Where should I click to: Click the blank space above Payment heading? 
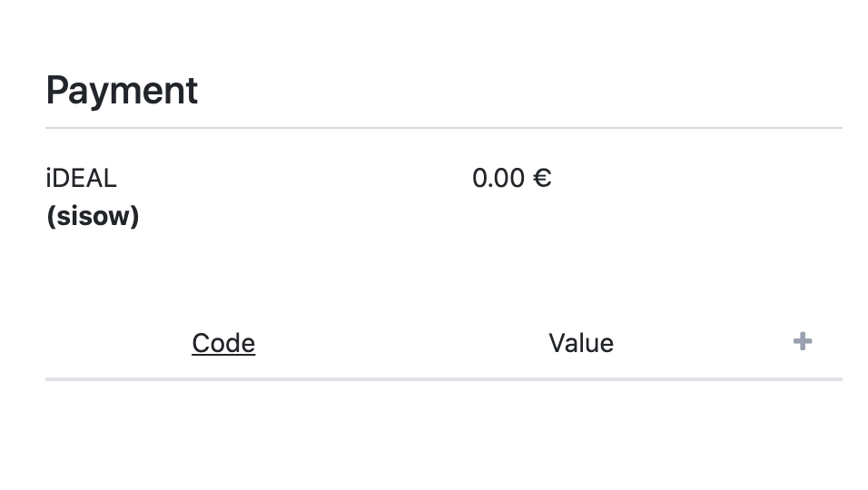tap(434, 34)
